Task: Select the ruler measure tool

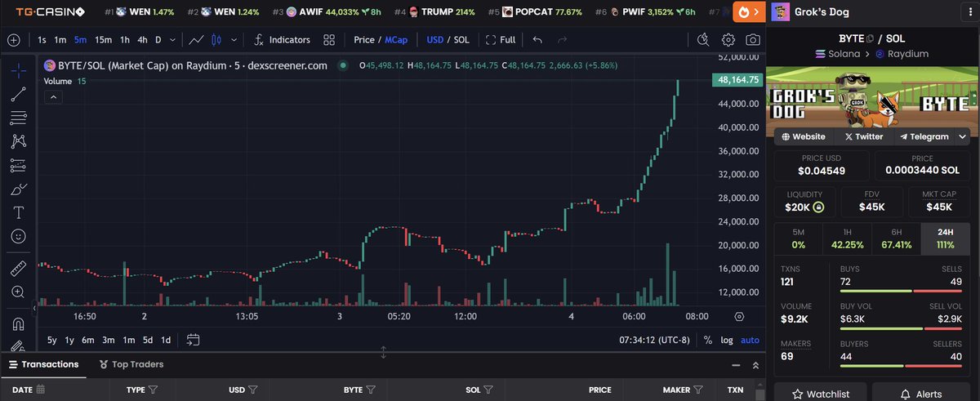Action: pyautogui.click(x=18, y=267)
